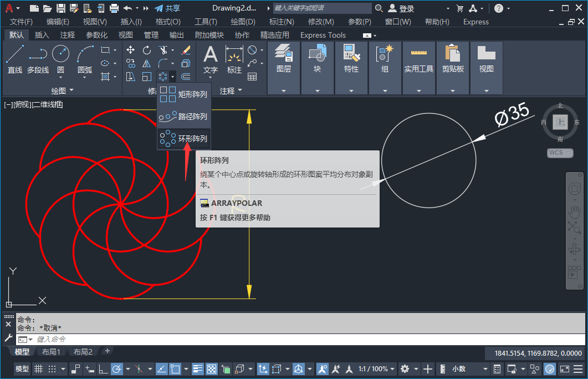Toggle transparency display in status bar
Screen dimensions: 588x379
click(212, 369)
